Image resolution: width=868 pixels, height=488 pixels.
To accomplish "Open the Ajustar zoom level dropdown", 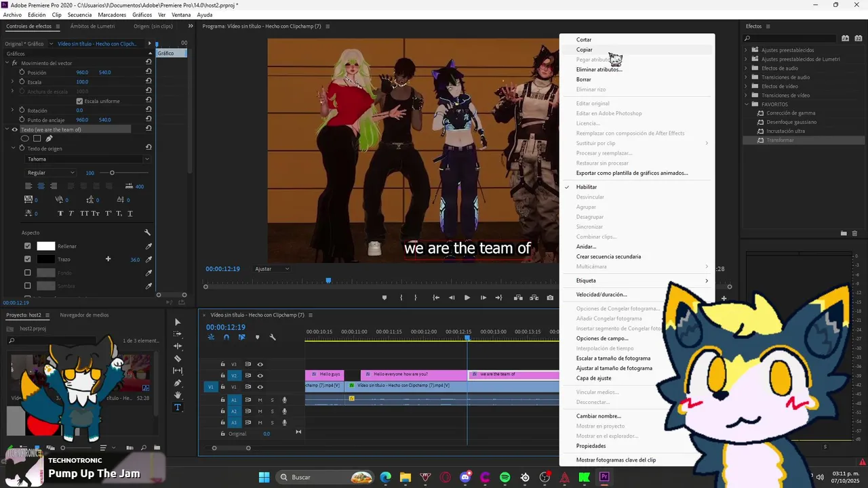I will point(272,269).
